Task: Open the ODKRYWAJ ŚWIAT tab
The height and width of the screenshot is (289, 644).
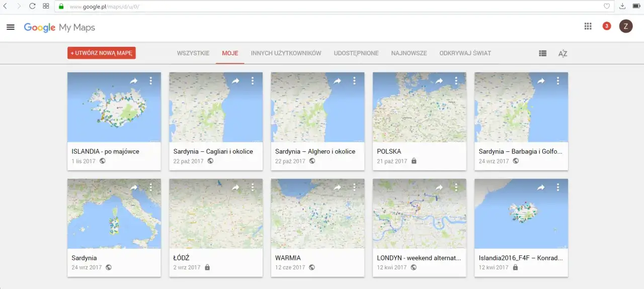Action: click(465, 53)
